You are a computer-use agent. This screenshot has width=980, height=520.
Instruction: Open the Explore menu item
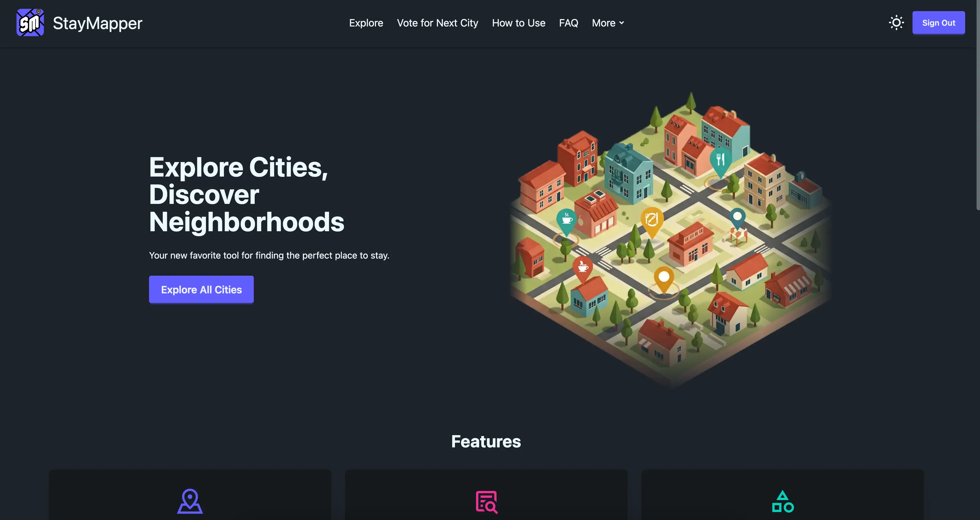click(366, 23)
